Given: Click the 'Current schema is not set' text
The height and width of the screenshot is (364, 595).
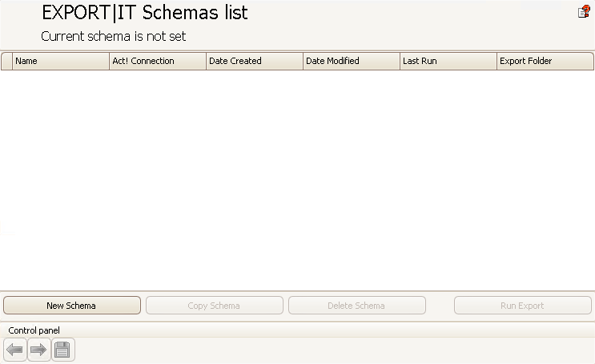Looking at the screenshot, I should [114, 37].
